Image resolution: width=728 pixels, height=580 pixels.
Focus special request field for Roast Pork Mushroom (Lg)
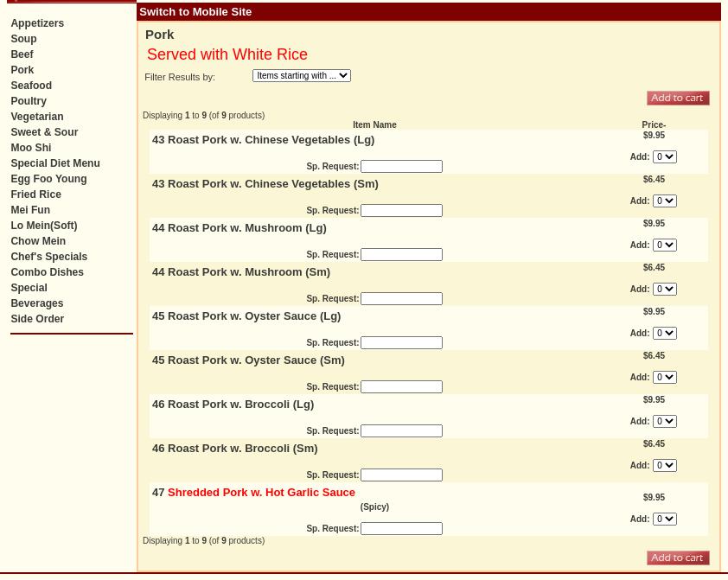401,255
